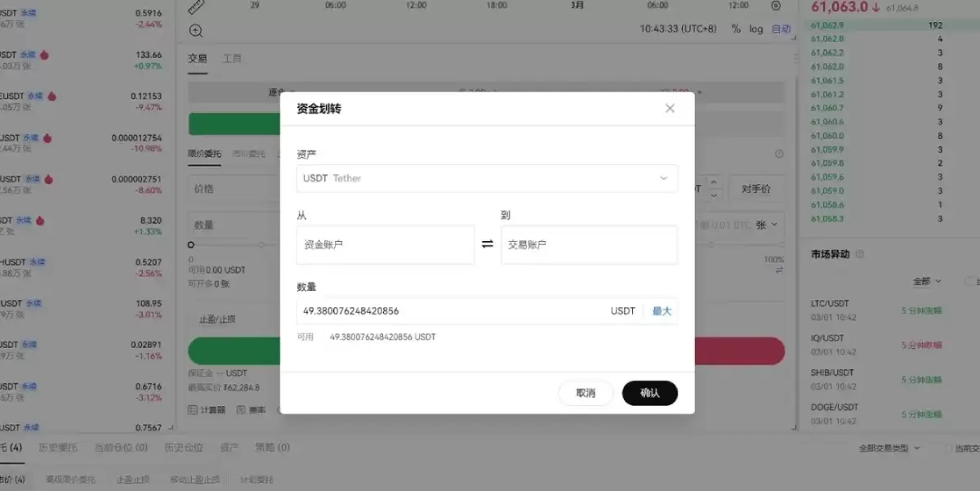The image size is (980, 491).
Task: Click the 最大 max amount link
Action: click(661, 310)
